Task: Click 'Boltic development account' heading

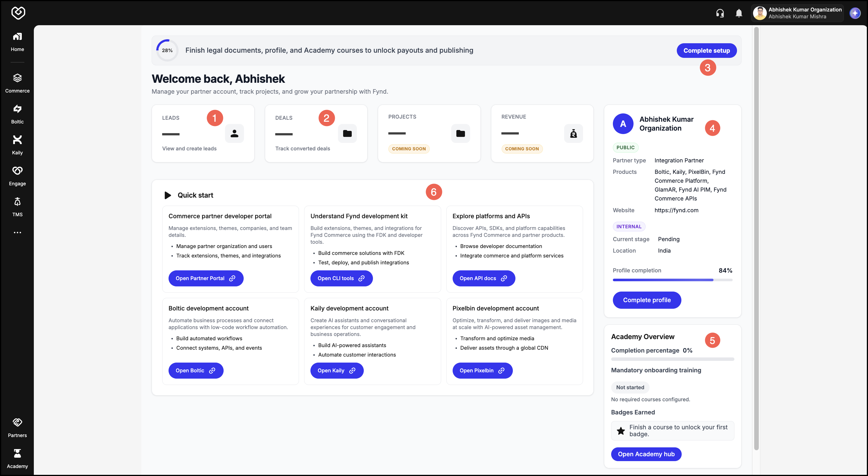Action: coord(208,308)
